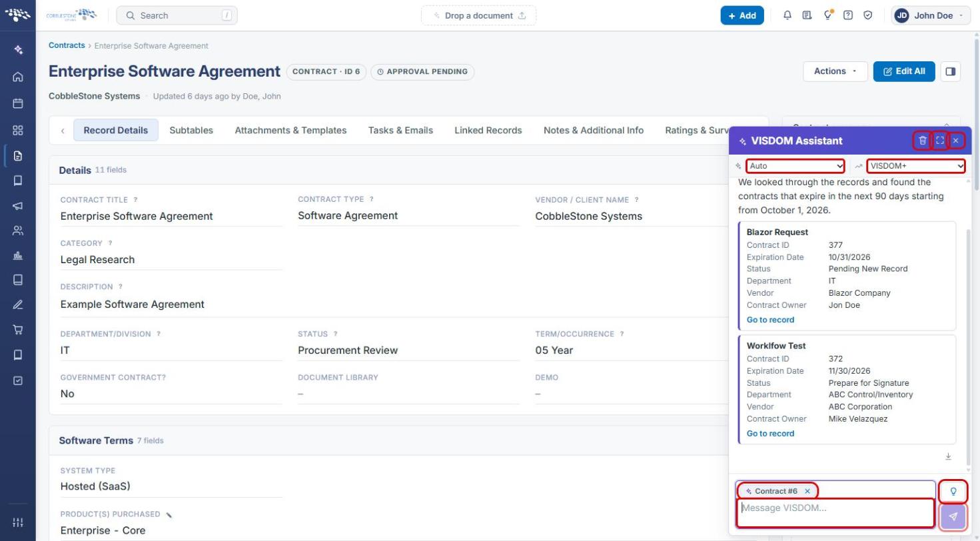
Task: Open the notifications bell icon
Action: coord(787,15)
